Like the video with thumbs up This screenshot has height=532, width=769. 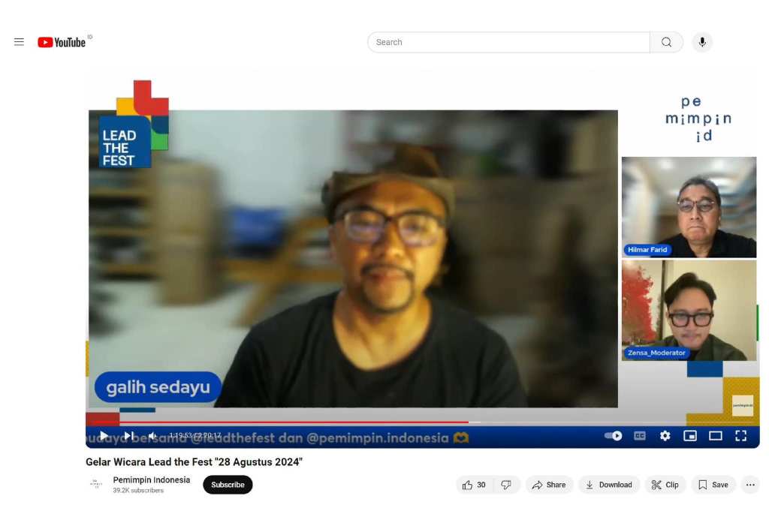[x=474, y=485]
